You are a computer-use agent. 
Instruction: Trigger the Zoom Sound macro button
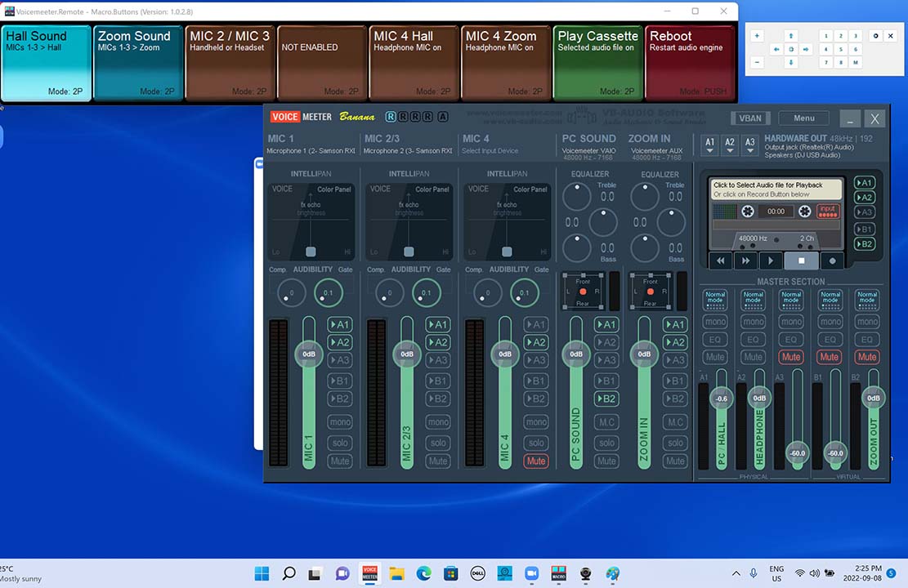[138, 63]
